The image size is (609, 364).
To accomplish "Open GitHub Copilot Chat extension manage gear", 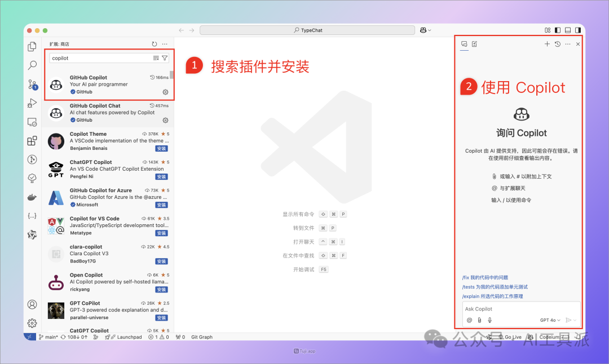I will tap(165, 120).
